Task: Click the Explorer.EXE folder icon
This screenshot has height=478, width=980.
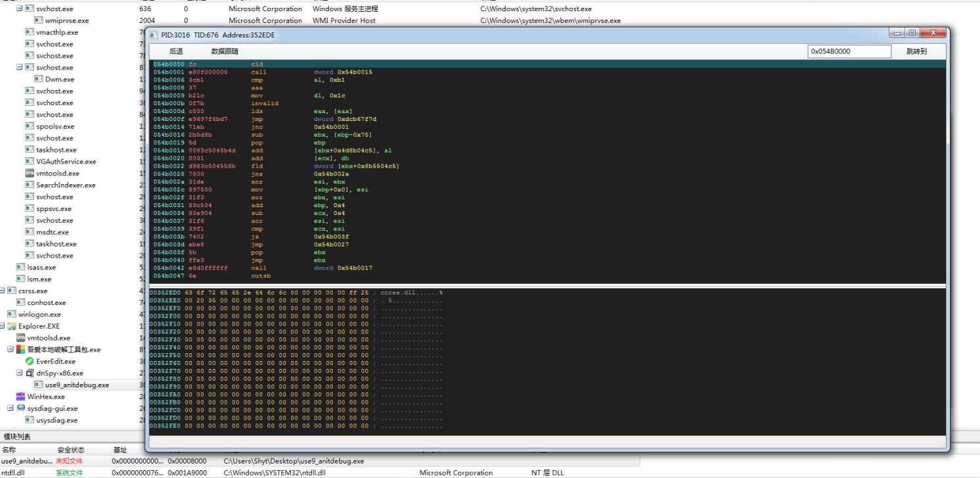Action: [11, 326]
